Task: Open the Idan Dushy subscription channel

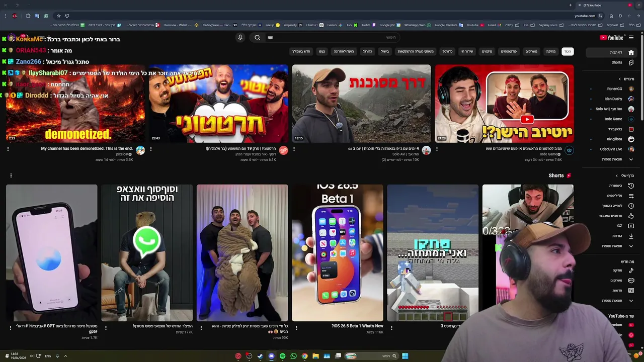Action: pyautogui.click(x=610, y=99)
